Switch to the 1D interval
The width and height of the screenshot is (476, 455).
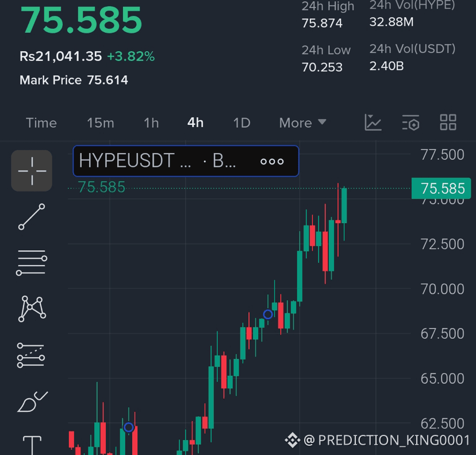pos(241,123)
